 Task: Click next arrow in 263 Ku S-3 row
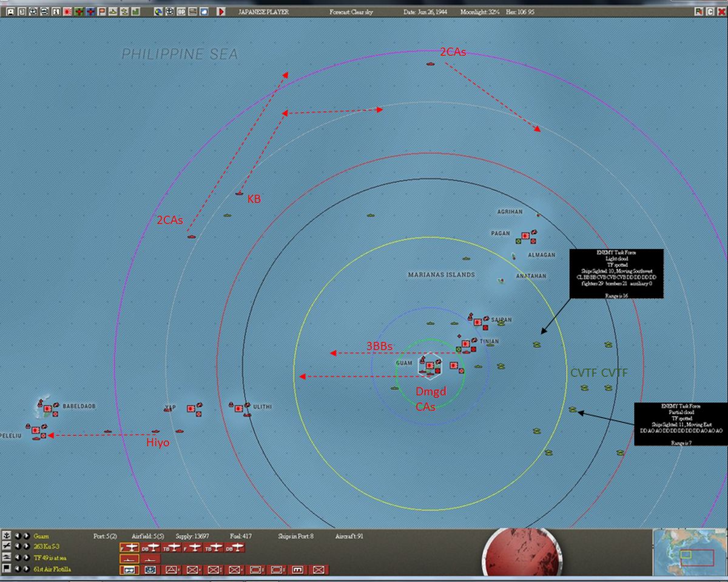coord(26,546)
